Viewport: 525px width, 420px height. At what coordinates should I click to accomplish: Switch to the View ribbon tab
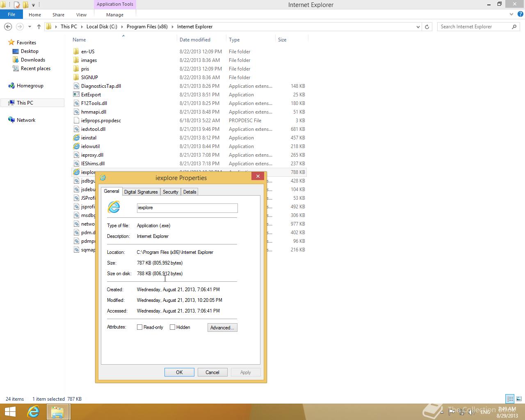click(x=81, y=15)
